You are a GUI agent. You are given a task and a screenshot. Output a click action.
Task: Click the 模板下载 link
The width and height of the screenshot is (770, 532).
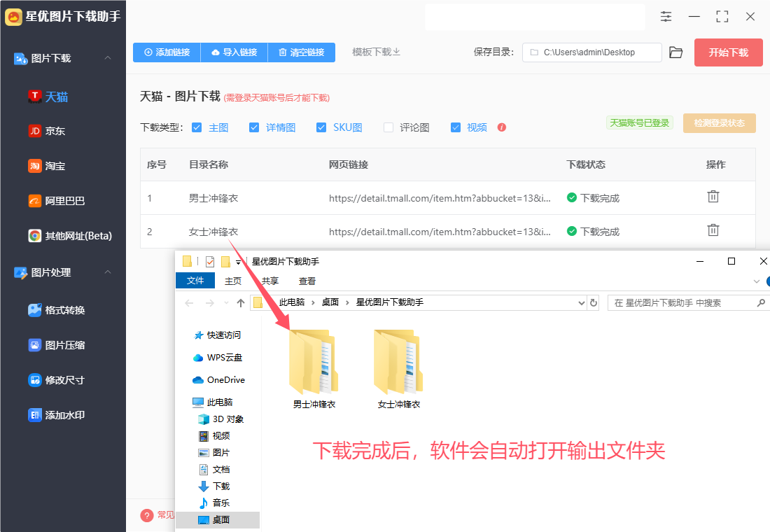click(376, 52)
